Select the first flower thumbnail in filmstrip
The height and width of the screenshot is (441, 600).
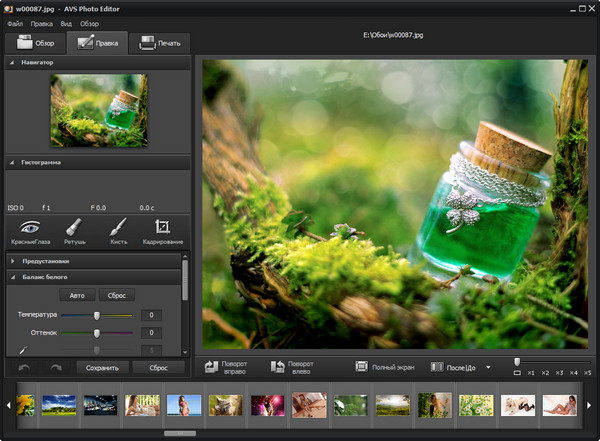26,405
